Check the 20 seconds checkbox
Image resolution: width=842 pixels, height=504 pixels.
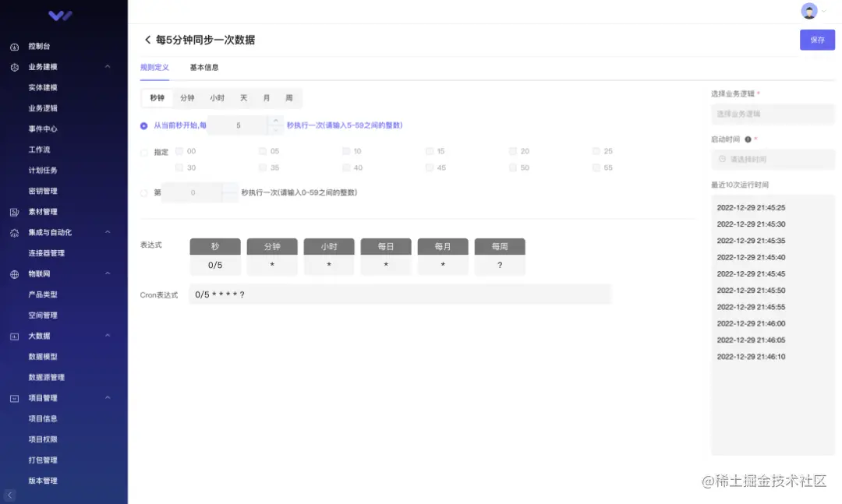coord(513,151)
